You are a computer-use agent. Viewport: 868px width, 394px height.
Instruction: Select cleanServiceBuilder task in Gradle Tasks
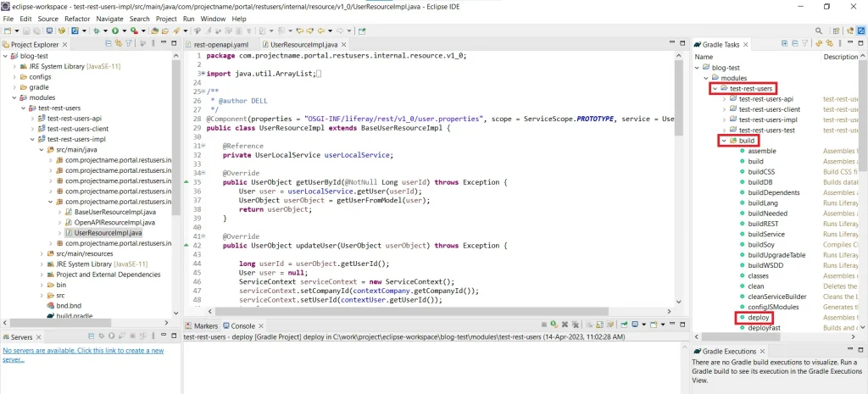[x=776, y=297]
